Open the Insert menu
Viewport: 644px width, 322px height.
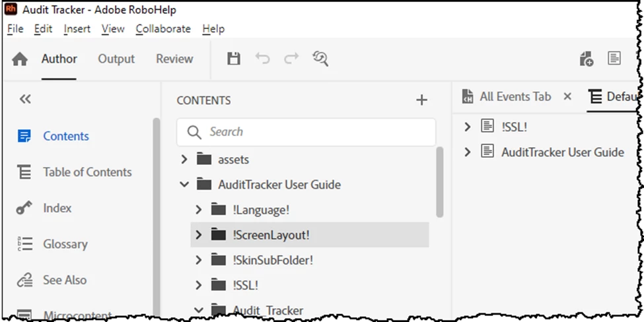(77, 29)
